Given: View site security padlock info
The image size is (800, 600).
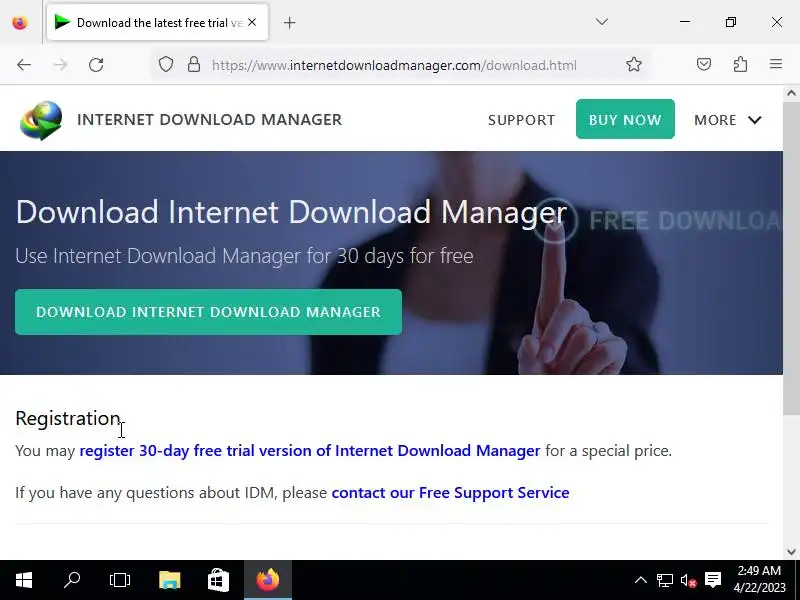Looking at the screenshot, I should [x=193, y=65].
